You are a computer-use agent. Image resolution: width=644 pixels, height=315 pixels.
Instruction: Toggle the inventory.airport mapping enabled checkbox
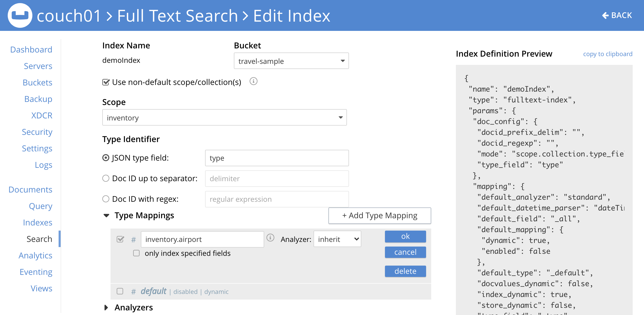tap(120, 239)
